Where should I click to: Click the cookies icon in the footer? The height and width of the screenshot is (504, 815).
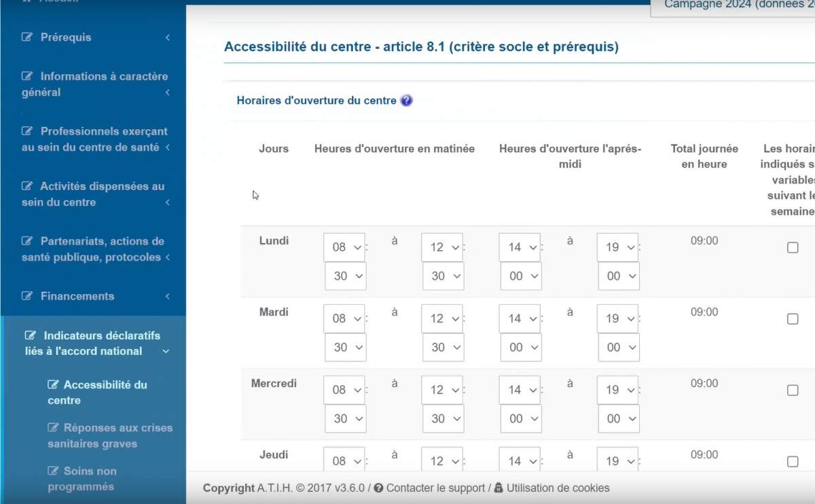499,488
